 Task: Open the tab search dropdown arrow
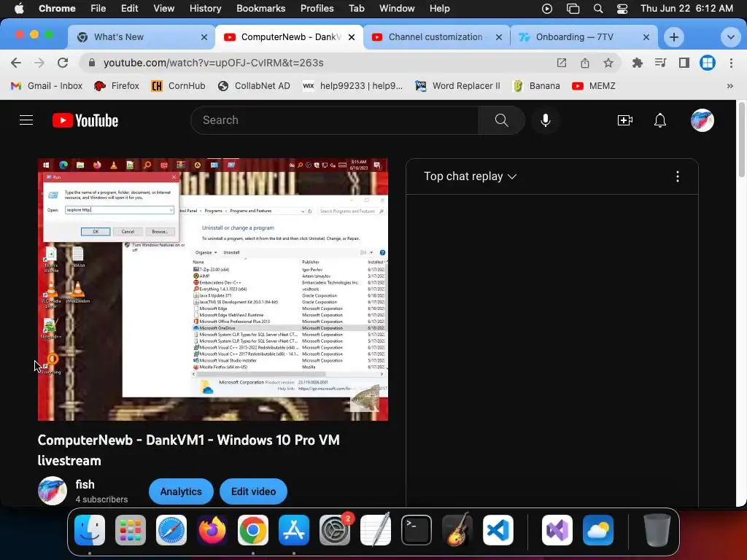pyautogui.click(x=730, y=37)
